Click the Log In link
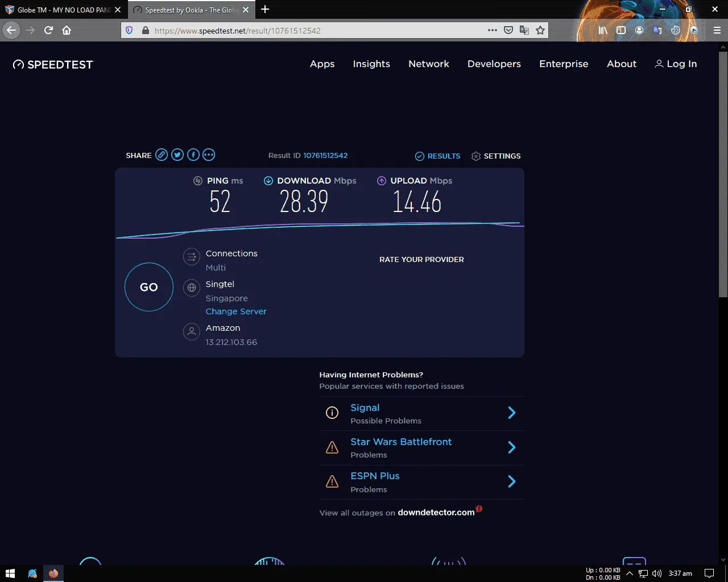This screenshot has height=582, width=728. pyautogui.click(x=676, y=64)
